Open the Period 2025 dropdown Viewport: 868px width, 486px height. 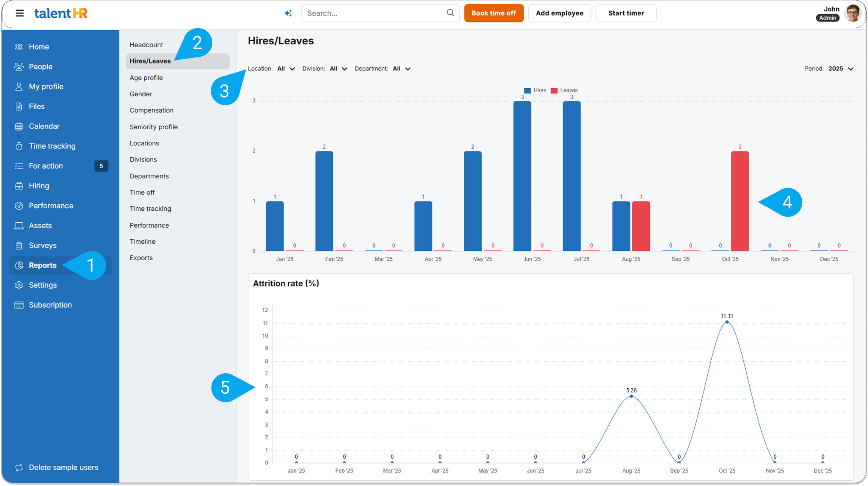point(841,69)
